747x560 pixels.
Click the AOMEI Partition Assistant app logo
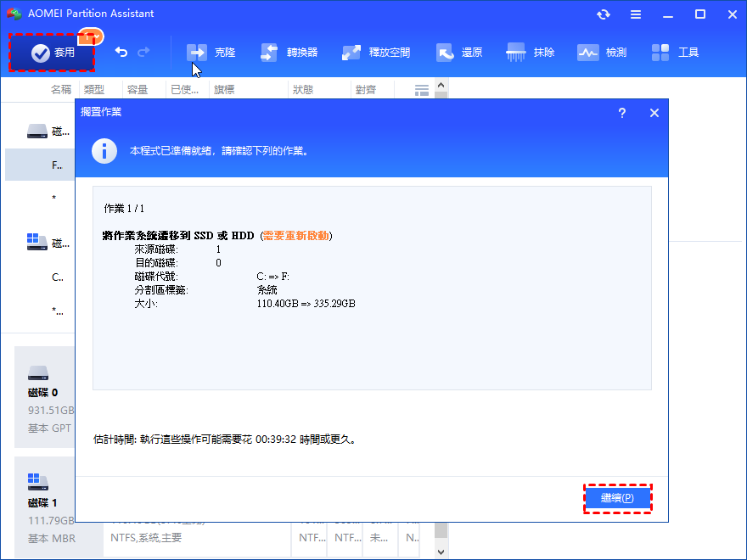(14, 14)
